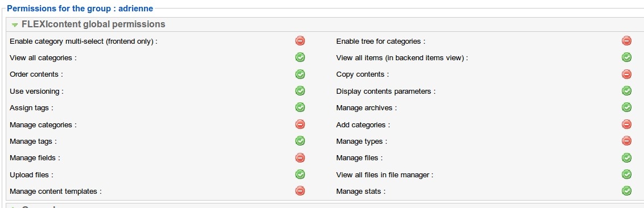Click the FLEXIcontent global permissions header title
644x208 pixels.
pyautogui.click(x=93, y=24)
